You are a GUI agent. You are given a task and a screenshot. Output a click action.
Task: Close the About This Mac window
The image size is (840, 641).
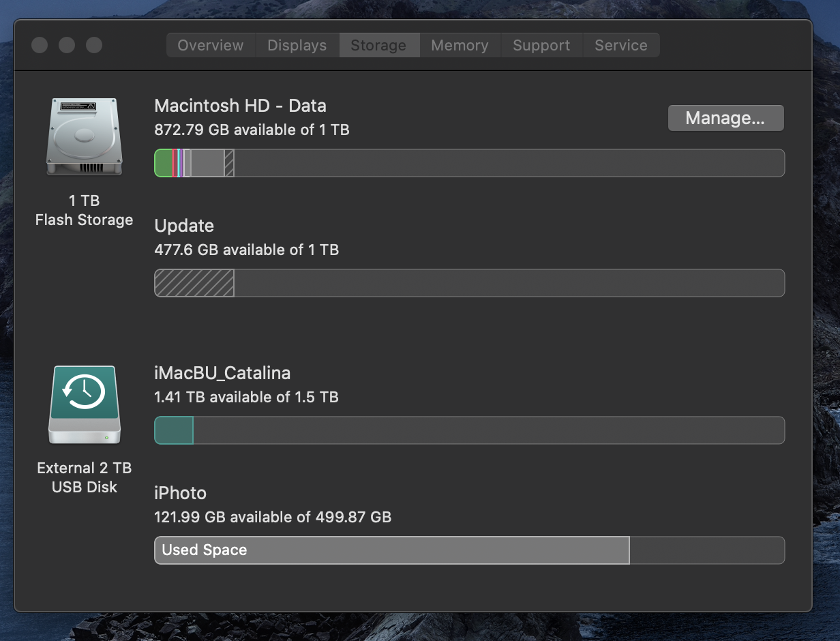40,45
